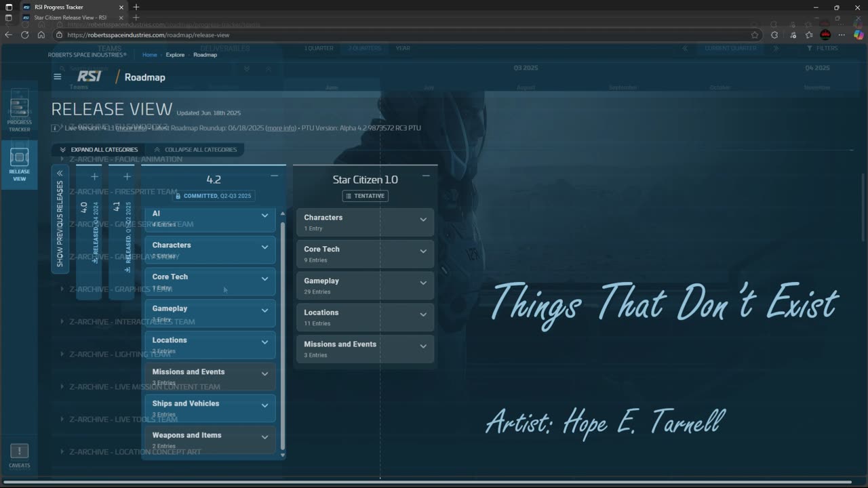This screenshot has width=868, height=488.
Task: Open a new browser tab with plus
Action: [x=136, y=7]
